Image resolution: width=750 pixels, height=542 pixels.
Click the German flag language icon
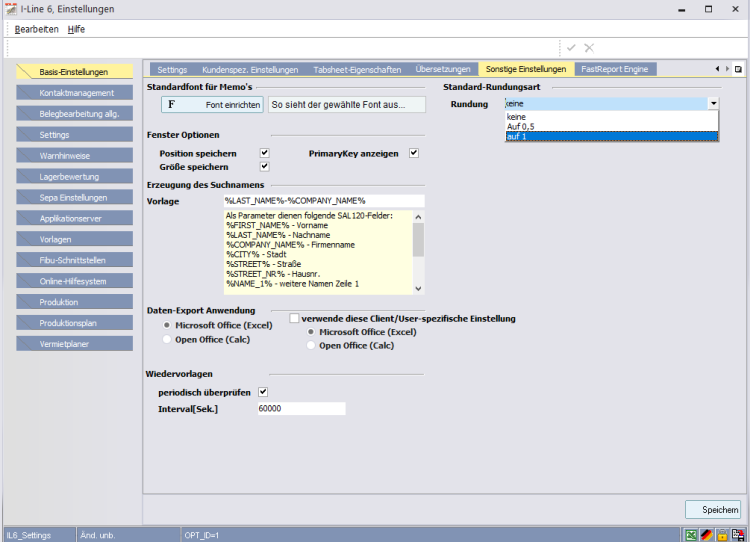pos(706,535)
